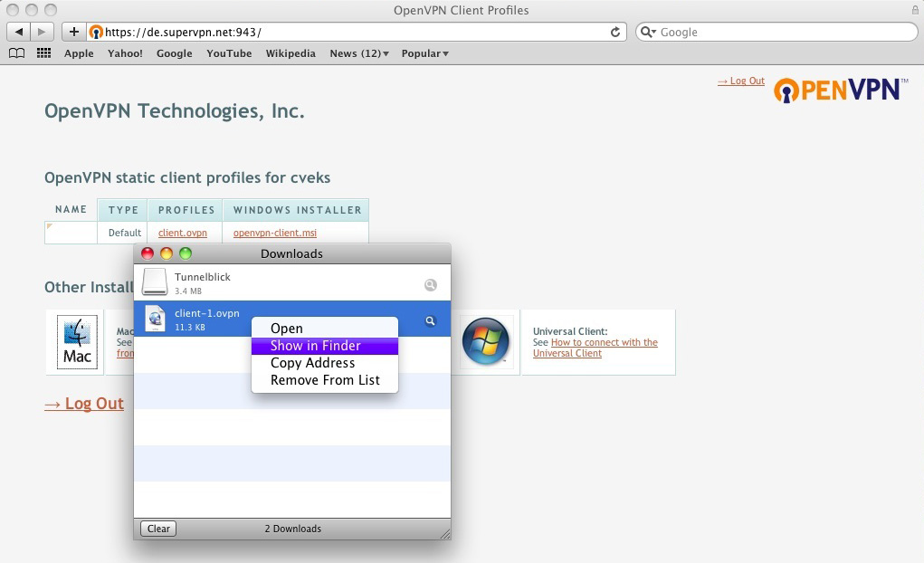
Task: Go forward with the Safari forward arrow
Action: [42, 32]
